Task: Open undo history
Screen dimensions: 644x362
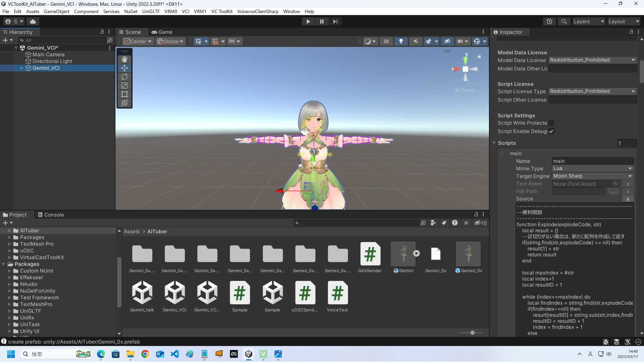Action: coord(549,21)
